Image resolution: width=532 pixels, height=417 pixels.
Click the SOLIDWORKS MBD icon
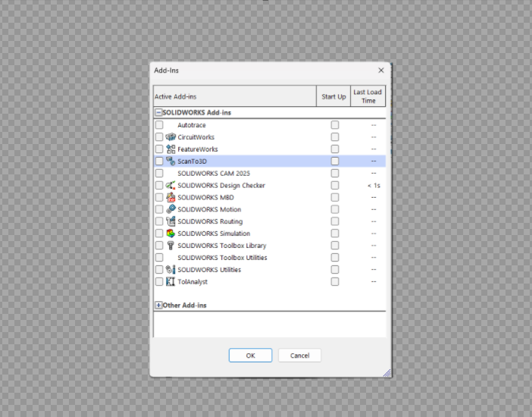(x=171, y=197)
